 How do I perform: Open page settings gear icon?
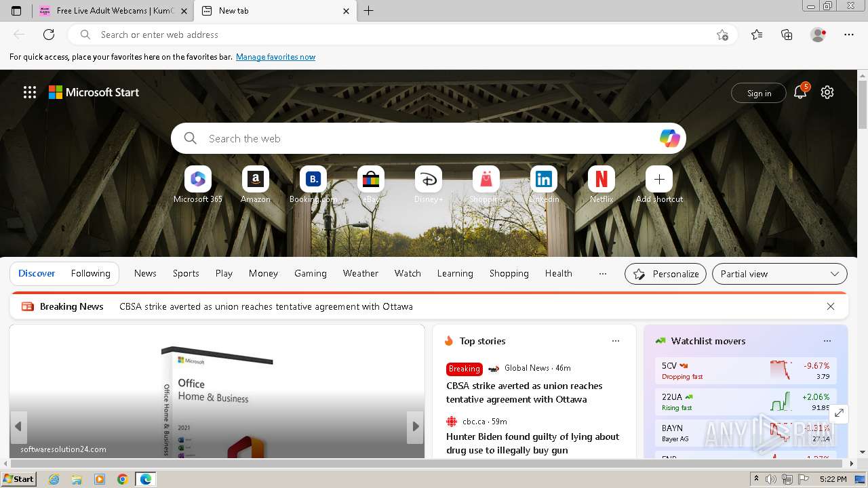[x=827, y=92]
